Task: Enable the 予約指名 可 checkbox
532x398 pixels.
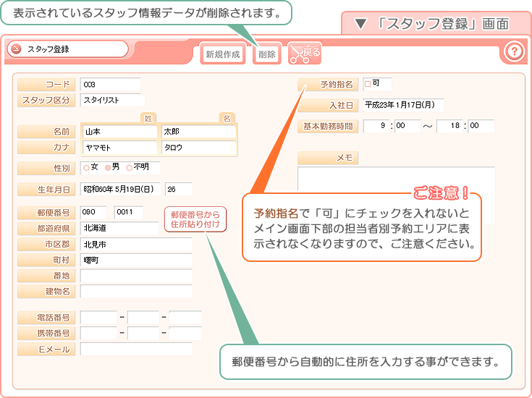Action: coord(367,84)
